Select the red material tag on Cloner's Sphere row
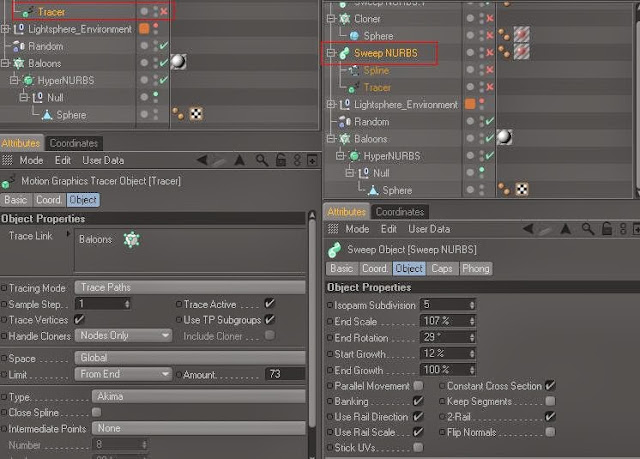 click(x=522, y=34)
